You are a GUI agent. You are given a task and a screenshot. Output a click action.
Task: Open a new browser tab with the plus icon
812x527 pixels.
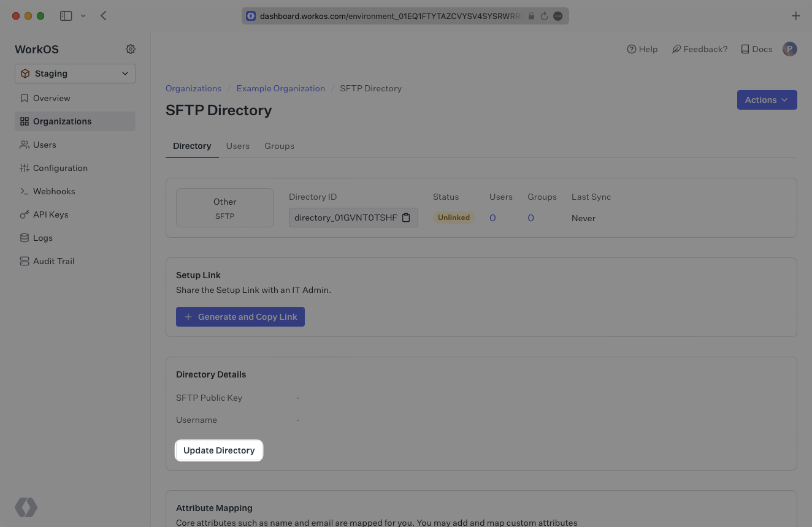point(795,16)
